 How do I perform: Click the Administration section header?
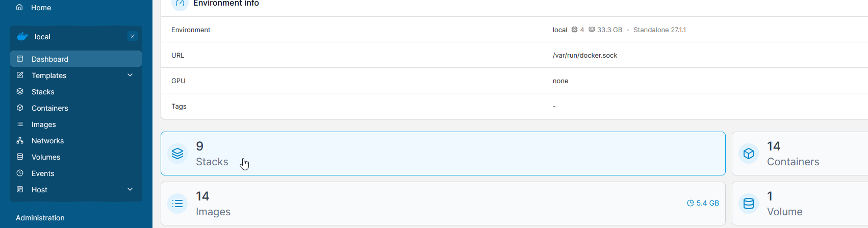tap(40, 218)
